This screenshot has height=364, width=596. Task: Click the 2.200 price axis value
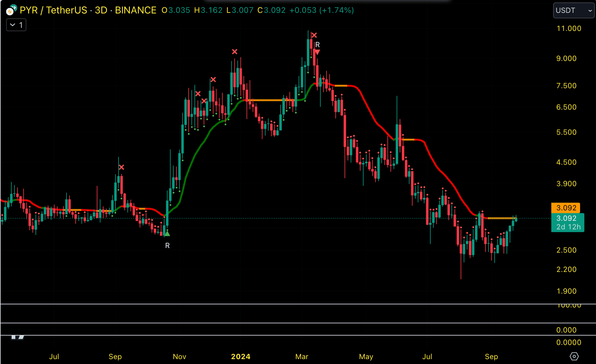tap(566, 269)
